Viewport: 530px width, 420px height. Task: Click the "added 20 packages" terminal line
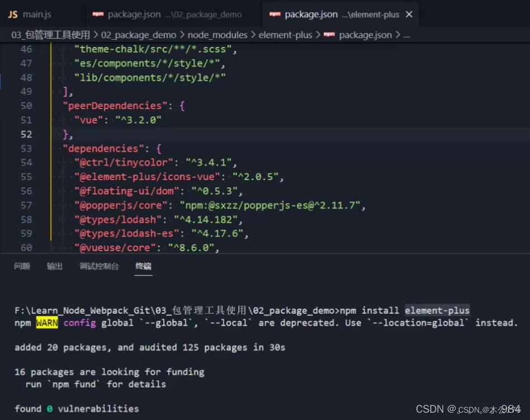tap(150, 348)
